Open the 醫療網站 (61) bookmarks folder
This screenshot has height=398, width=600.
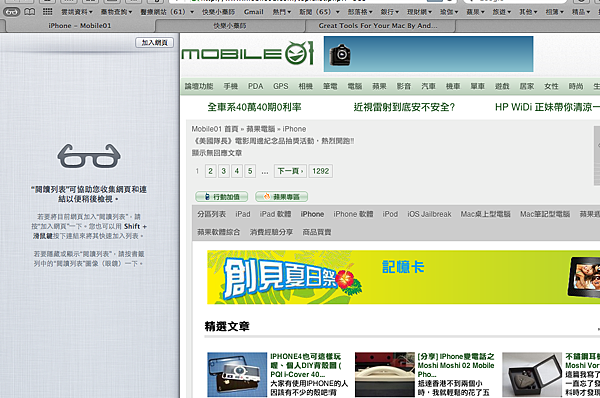point(167,12)
